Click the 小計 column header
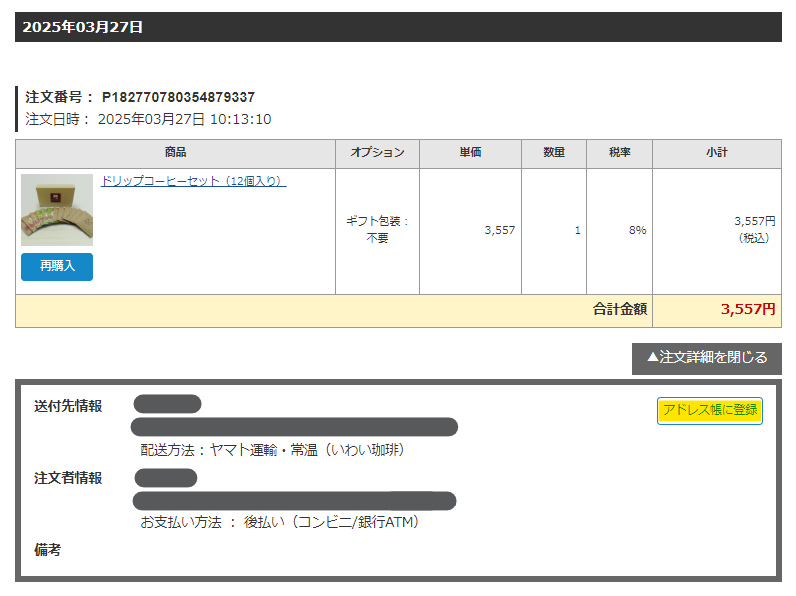Screen dimensions: 796x596 tap(716, 153)
